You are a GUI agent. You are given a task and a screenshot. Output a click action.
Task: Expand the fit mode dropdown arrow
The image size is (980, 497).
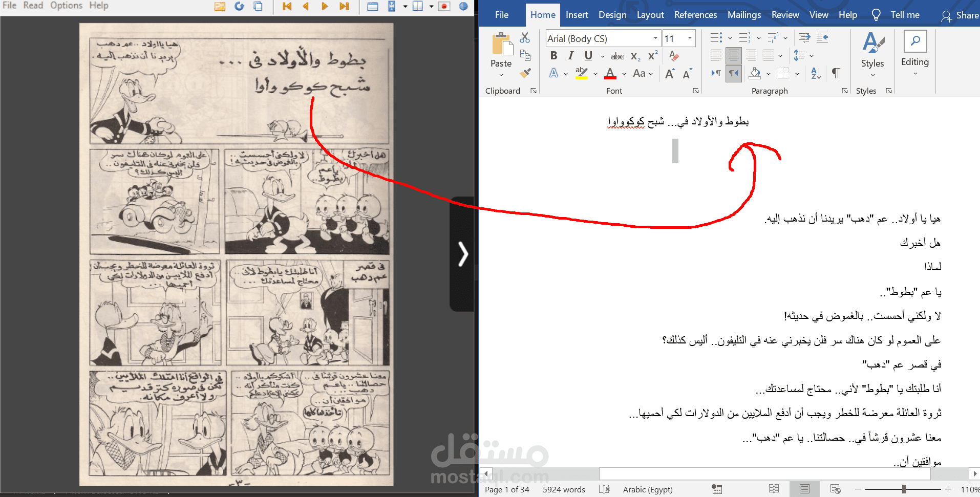click(405, 7)
